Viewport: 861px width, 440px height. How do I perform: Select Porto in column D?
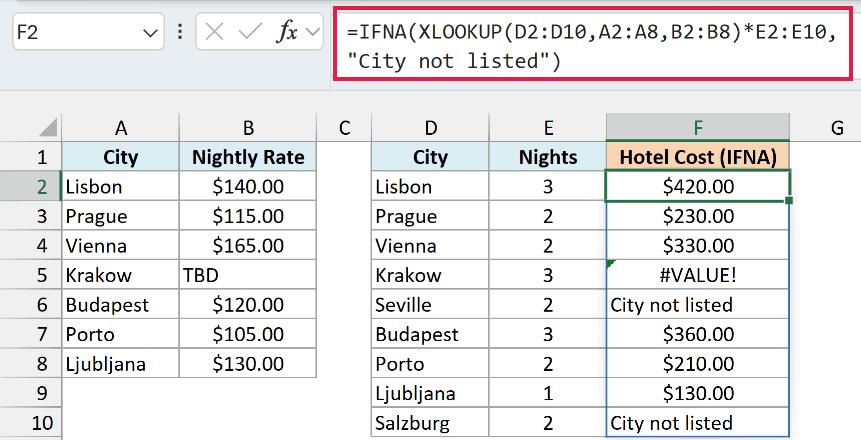coord(430,364)
